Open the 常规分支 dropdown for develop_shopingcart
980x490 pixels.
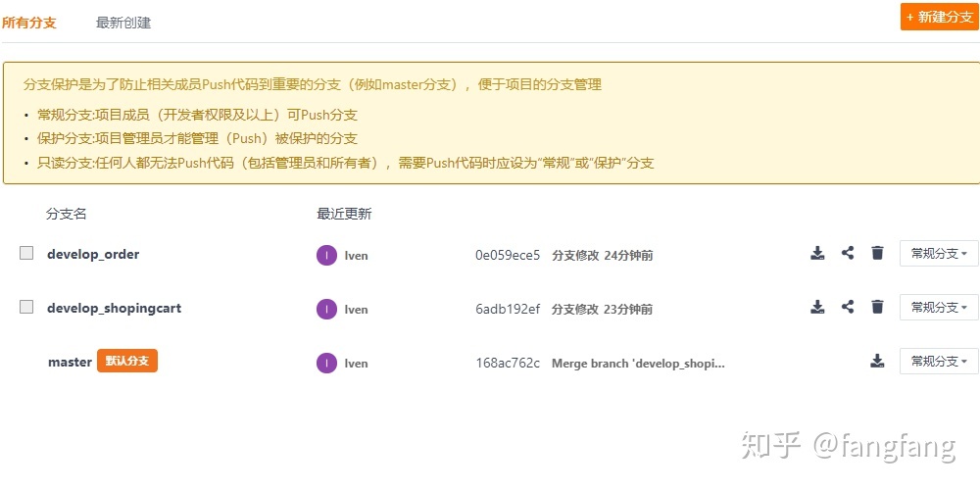(x=939, y=307)
